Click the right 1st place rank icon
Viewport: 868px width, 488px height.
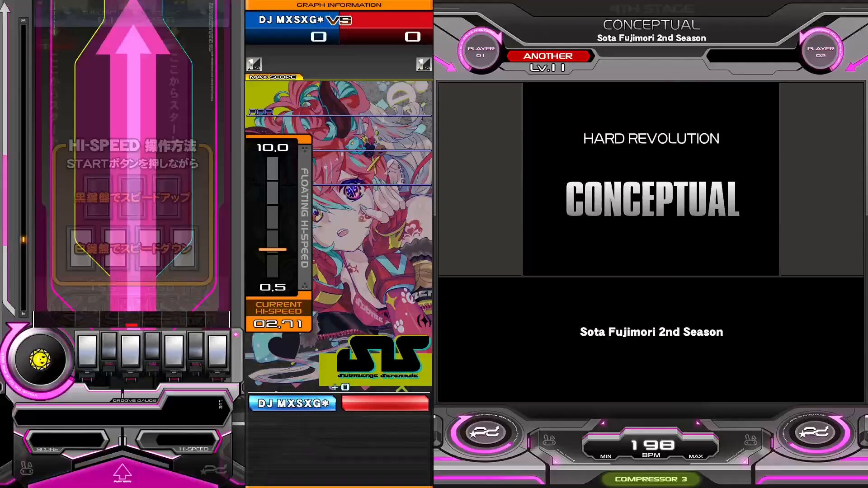pos(424,64)
